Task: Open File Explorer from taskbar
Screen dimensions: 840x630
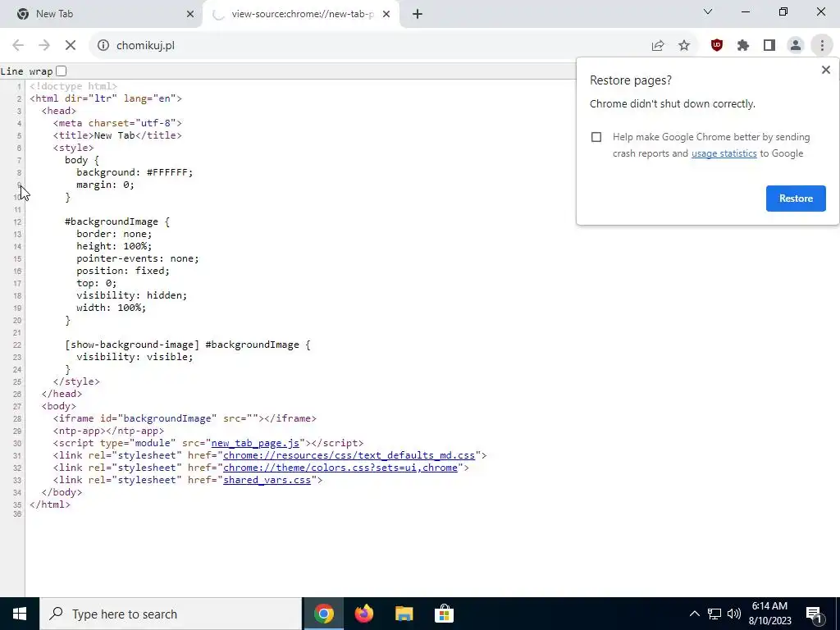Action: [x=404, y=614]
